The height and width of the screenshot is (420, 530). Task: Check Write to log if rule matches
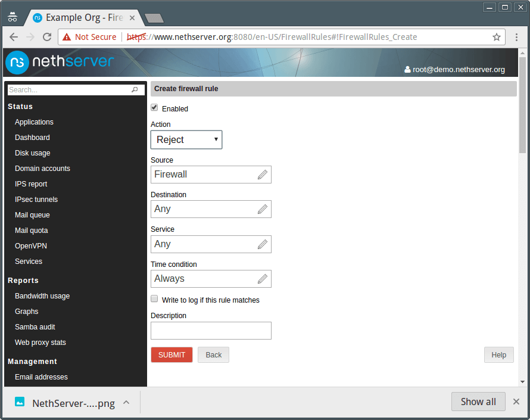154,298
